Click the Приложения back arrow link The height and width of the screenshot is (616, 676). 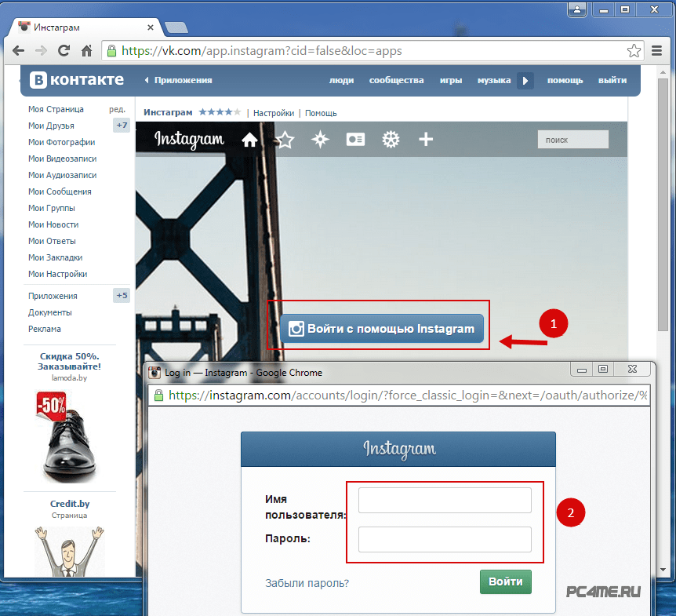click(x=178, y=80)
